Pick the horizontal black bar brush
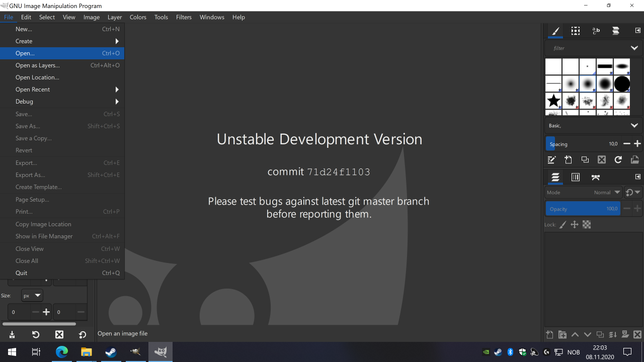Image resolution: width=644 pixels, height=362 pixels. click(605, 66)
